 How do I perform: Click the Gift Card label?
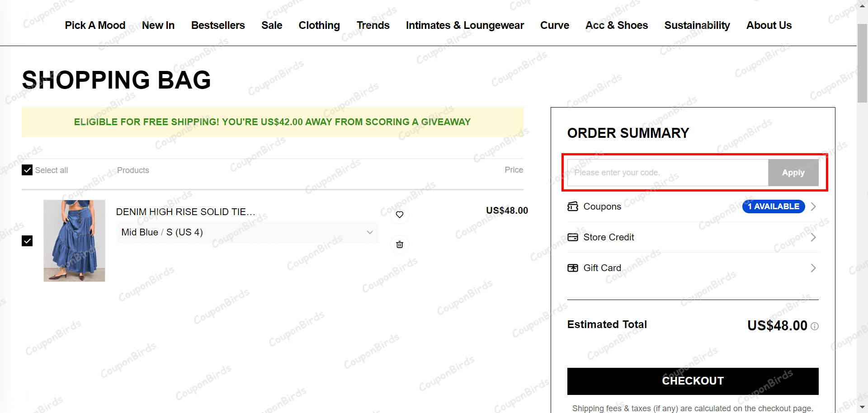pos(602,268)
